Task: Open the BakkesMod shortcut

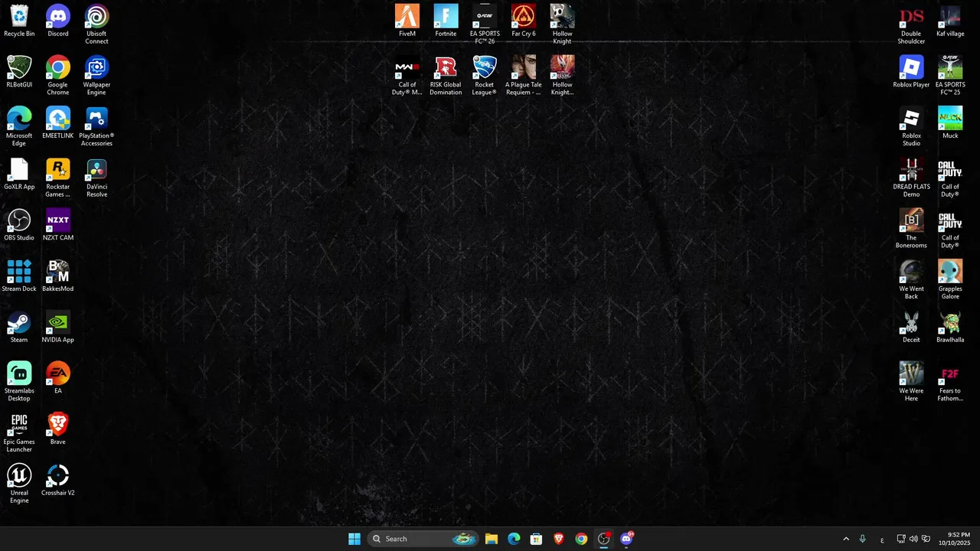Action: (x=58, y=276)
